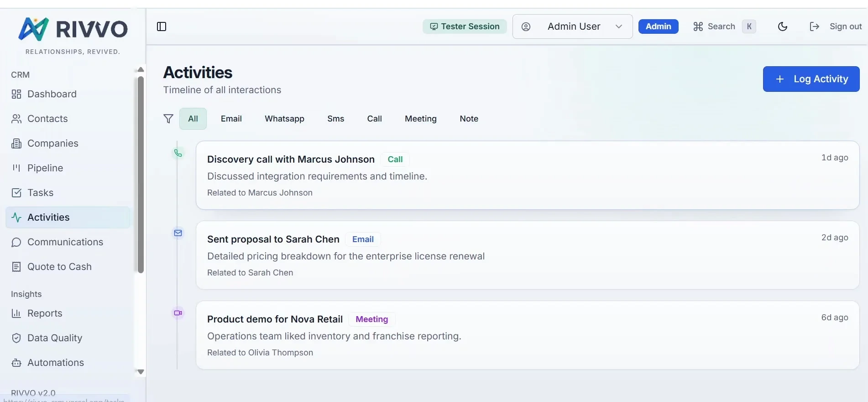Open Tasks page
The image size is (868, 402).
tap(68, 193)
